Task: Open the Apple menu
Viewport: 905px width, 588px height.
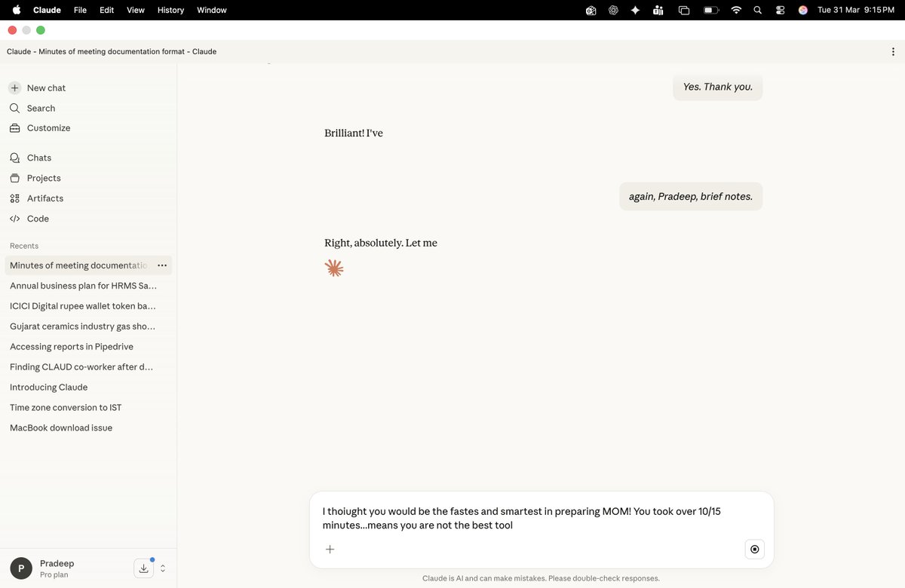Action: pos(16,10)
